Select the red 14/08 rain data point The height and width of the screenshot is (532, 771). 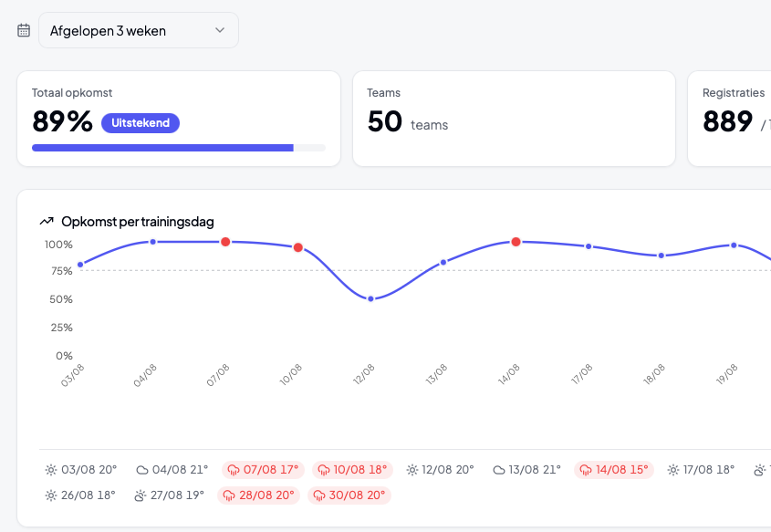pyautogui.click(x=516, y=242)
